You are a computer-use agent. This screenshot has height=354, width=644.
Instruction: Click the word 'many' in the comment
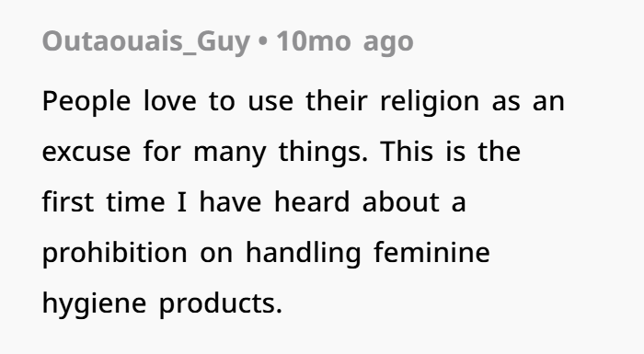(x=230, y=153)
